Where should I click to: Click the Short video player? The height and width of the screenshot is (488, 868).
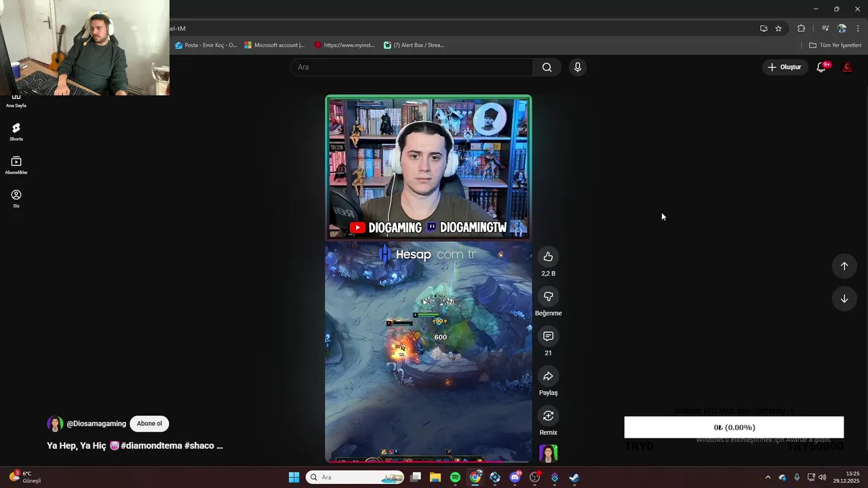tap(429, 278)
